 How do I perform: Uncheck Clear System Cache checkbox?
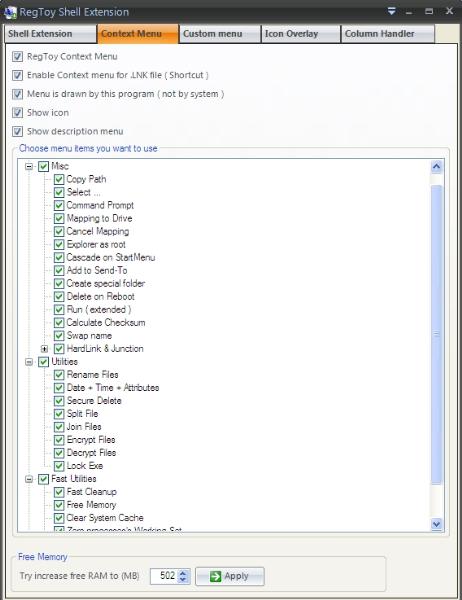pos(59,518)
